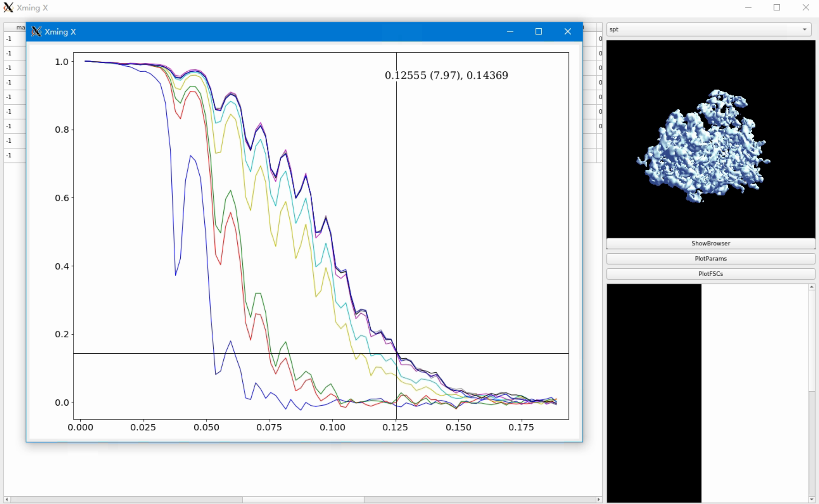Click the 0.6 y-axis tick label
Image resolution: width=819 pixels, height=504 pixels.
tap(62, 198)
